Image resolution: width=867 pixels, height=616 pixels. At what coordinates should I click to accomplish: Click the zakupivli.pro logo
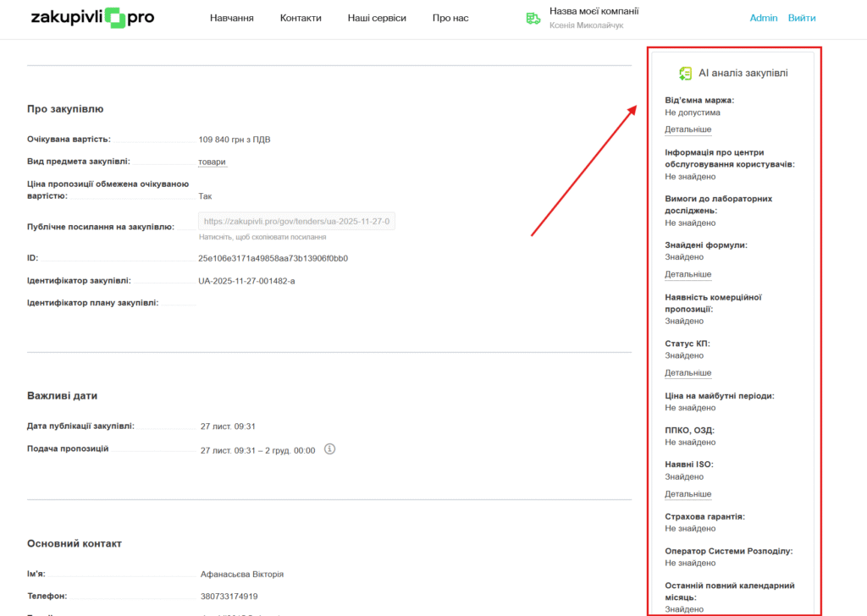point(91,18)
